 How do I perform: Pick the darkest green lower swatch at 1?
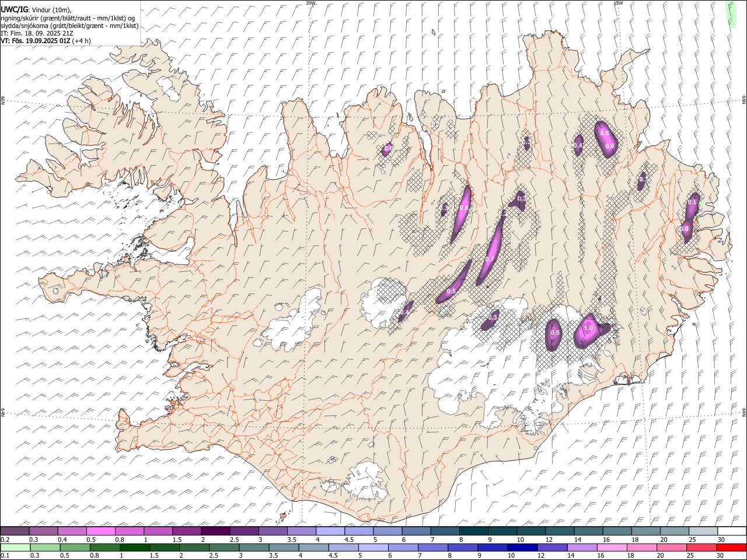[x=135, y=548]
